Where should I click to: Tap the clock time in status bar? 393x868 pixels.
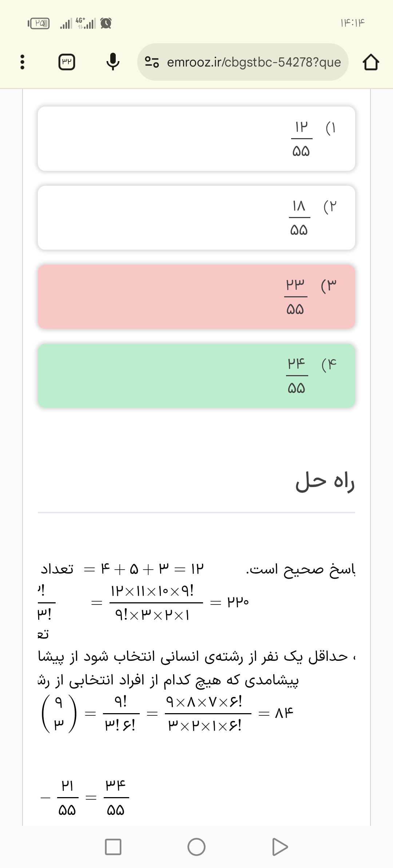pos(352,23)
